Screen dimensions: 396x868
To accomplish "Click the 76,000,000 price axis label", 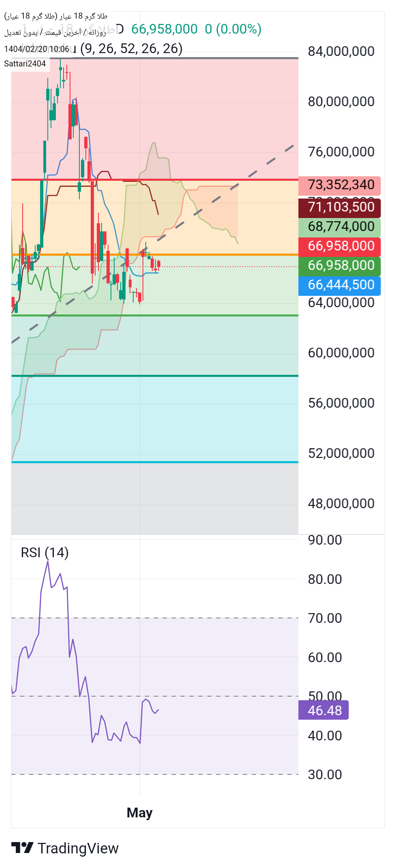I will click(x=341, y=152).
